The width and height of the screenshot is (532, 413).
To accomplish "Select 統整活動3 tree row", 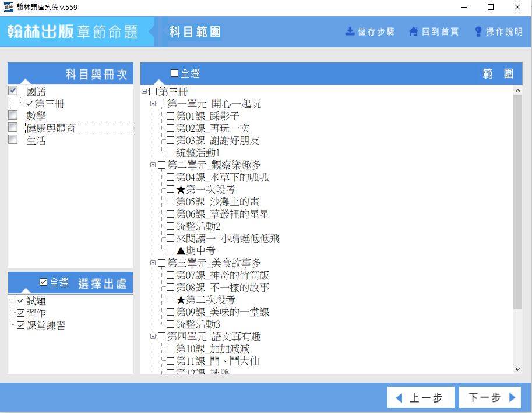I will (198, 324).
